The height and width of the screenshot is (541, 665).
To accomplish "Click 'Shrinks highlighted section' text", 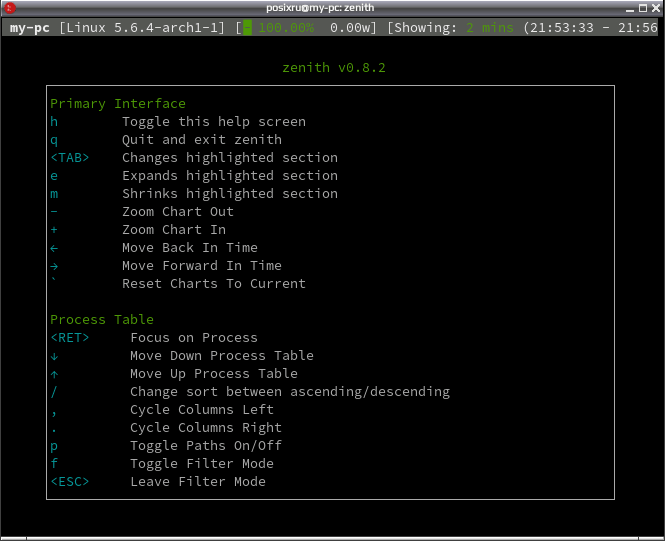I will (230, 194).
